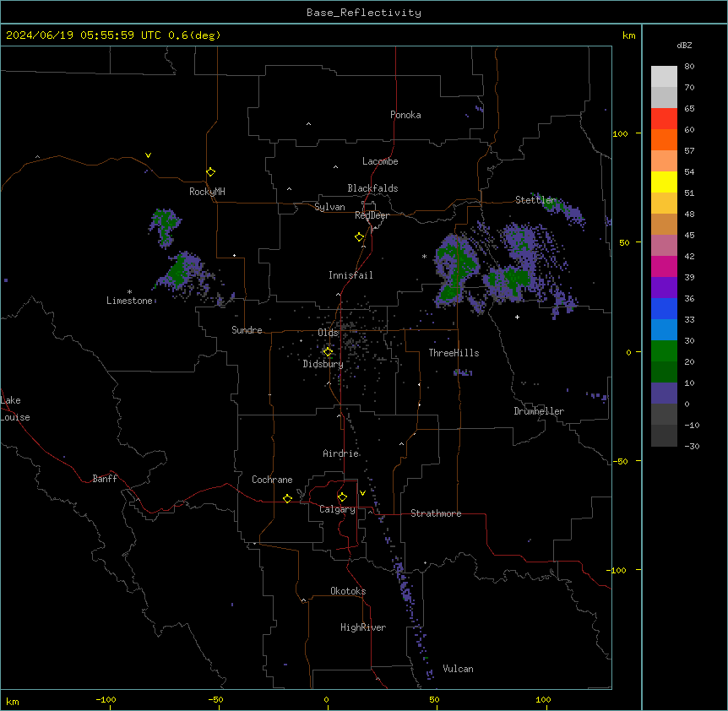Click the Cochrane town label
Screen dimensions: 728x711
(x=272, y=480)
